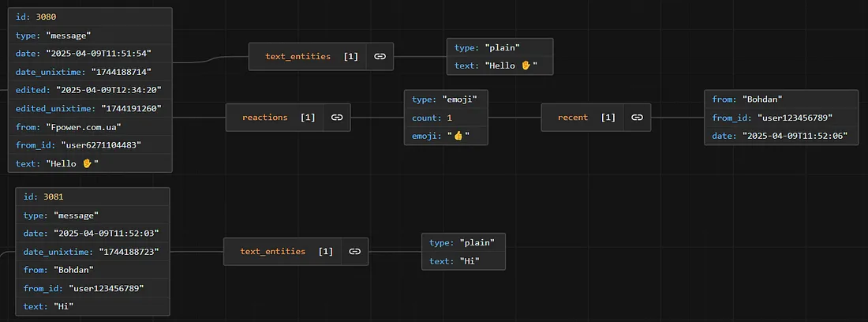This screenshot has height=322, width=868.
Task: Click edited_unixtime "1744191260" row
Action: [91, 108]
